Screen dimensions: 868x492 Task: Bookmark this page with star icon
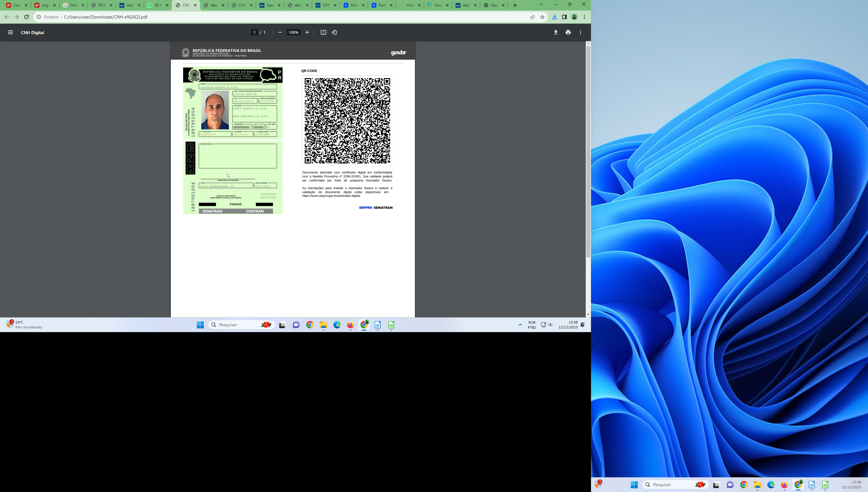542,17
